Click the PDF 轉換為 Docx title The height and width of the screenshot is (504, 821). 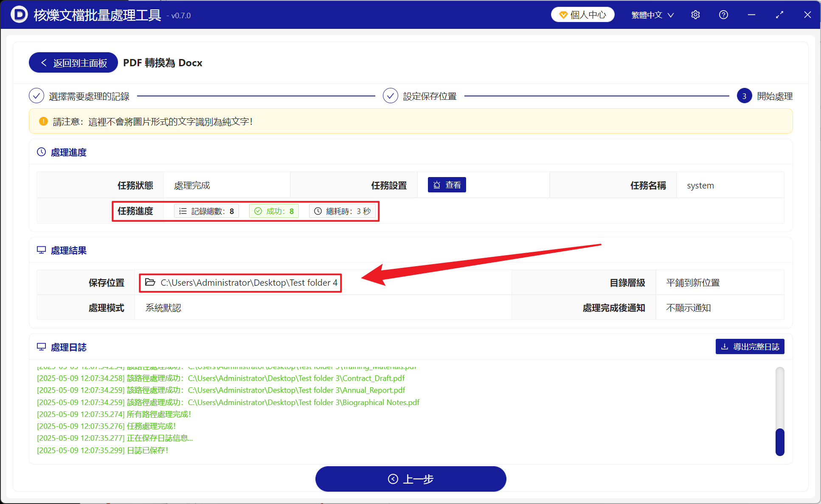point(163,63)
